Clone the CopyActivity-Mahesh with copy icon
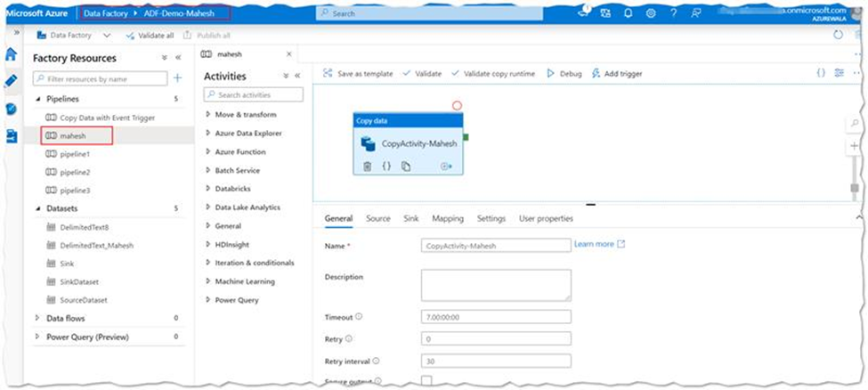The width and height of the screenshot is (868, 390). (406, 167)
